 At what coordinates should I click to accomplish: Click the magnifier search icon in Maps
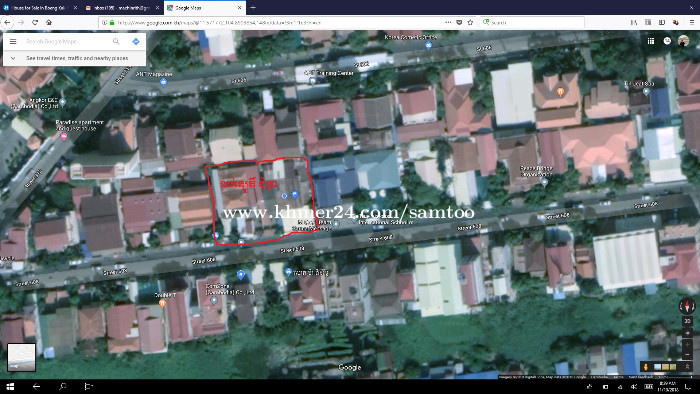(x=116, y=41)
